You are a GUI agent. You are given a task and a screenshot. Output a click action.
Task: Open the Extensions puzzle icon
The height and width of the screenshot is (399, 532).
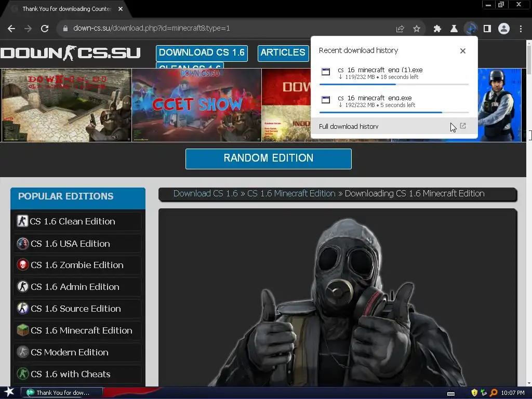pos(437,29)
